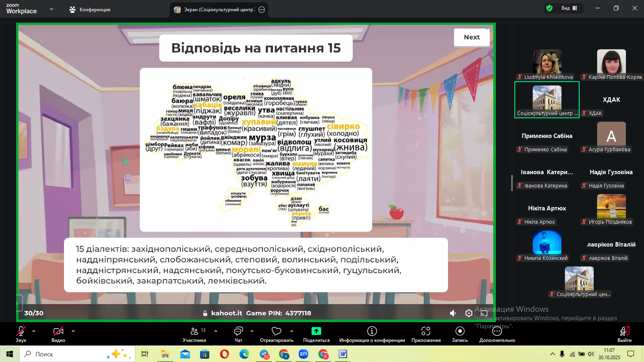The width and height of the screenshot is (644, 362).
Task: Expand video options arrow next to Видео
Action: [73, 331]
